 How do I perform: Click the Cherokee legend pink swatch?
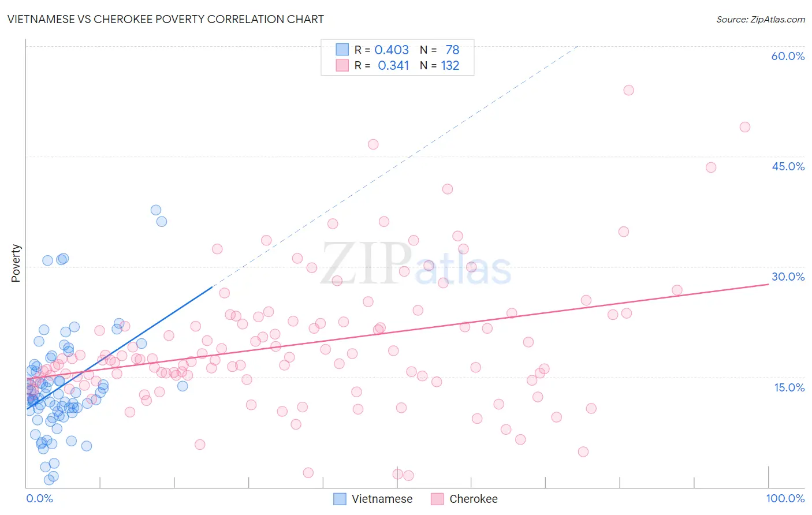pyautogui.click(x=437, y=499)
